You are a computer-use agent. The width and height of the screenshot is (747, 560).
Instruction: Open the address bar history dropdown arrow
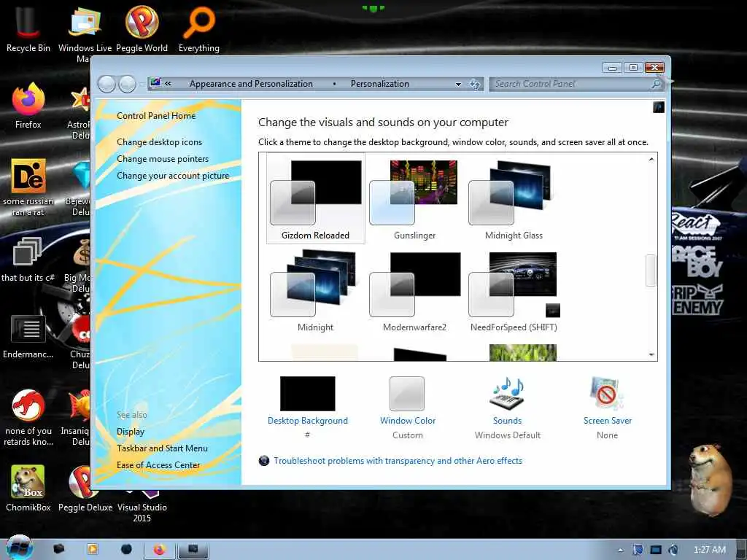pos(458,85)
